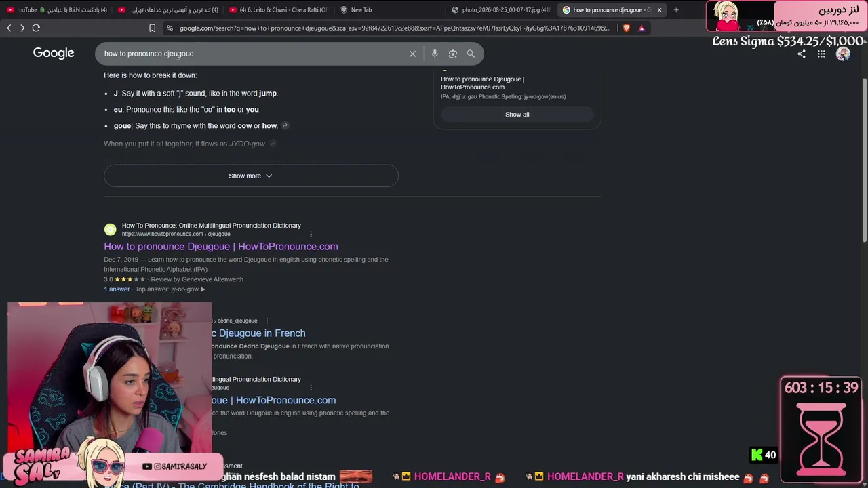Start voice search with microphone icon
Screen dimensions: 868x488
coord(435,54)
